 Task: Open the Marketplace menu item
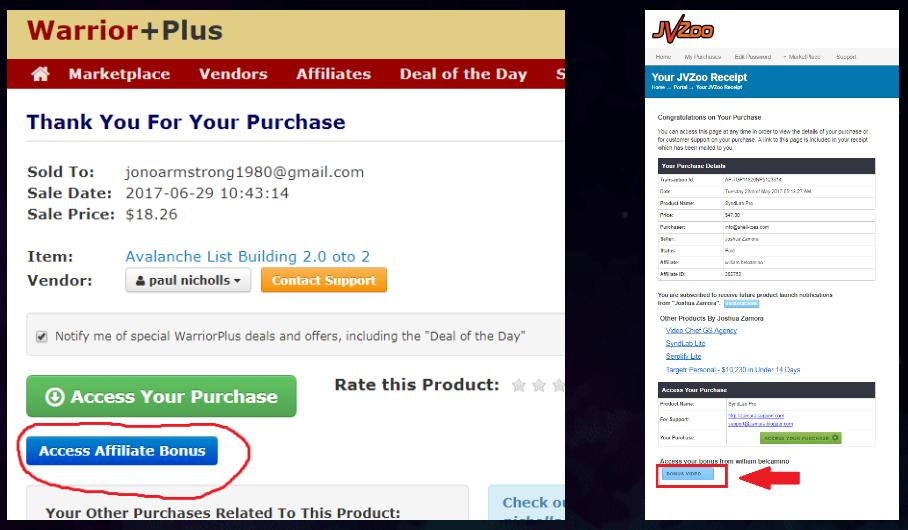tap(119, 74)
